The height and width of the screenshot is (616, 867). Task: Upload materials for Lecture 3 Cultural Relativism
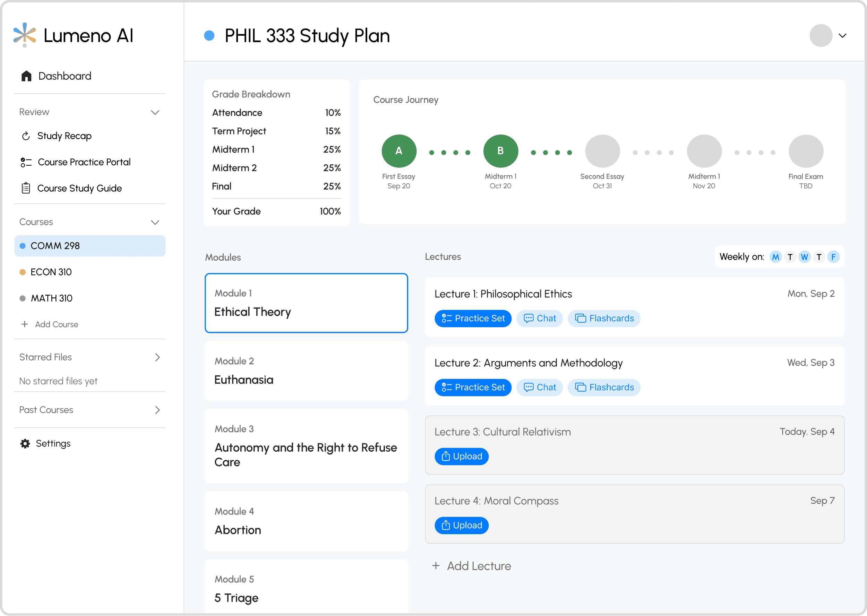(x=461, y=456)
